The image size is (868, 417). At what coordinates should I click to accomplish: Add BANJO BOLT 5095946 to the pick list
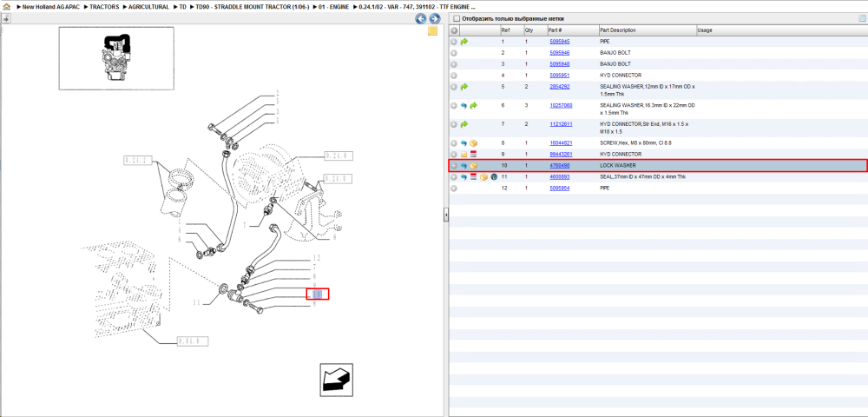coord(454,53)
